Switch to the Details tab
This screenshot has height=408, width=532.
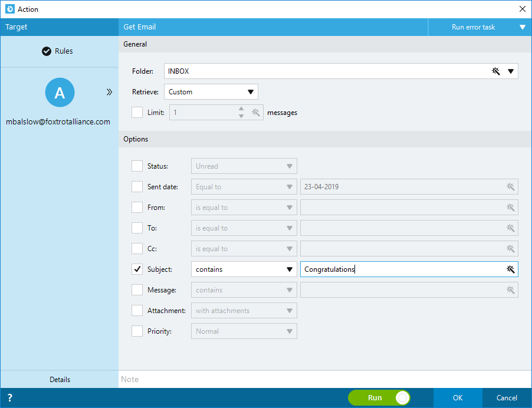[60, 380]
